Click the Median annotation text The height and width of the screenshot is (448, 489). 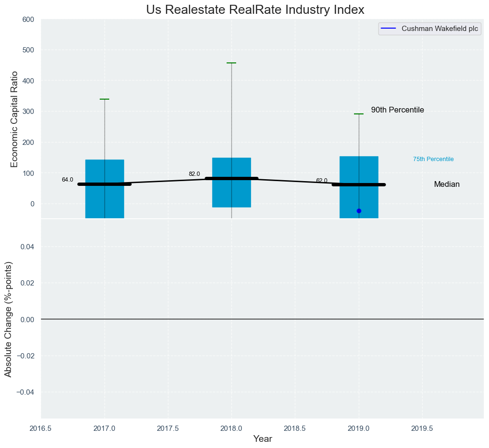point(447,184)
